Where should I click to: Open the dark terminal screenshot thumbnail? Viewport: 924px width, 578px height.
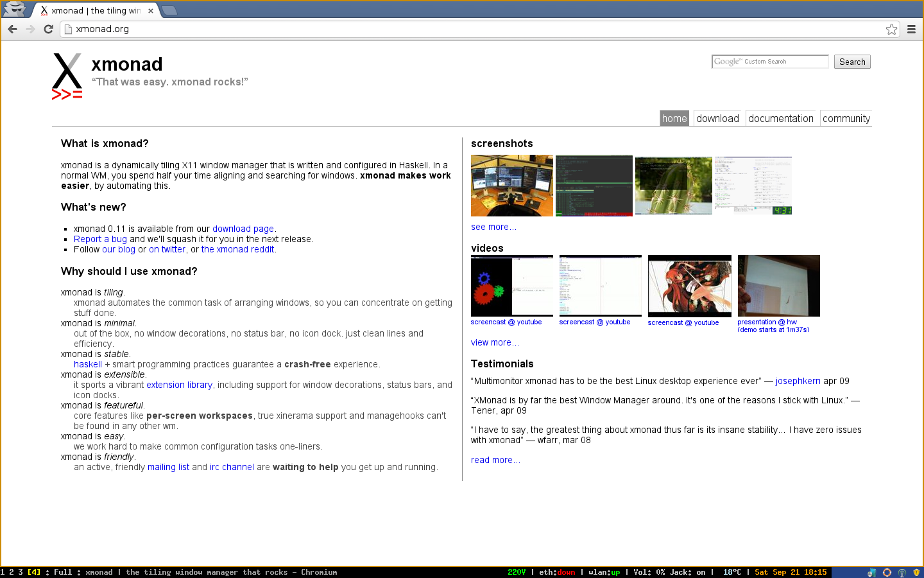[594, 186]
